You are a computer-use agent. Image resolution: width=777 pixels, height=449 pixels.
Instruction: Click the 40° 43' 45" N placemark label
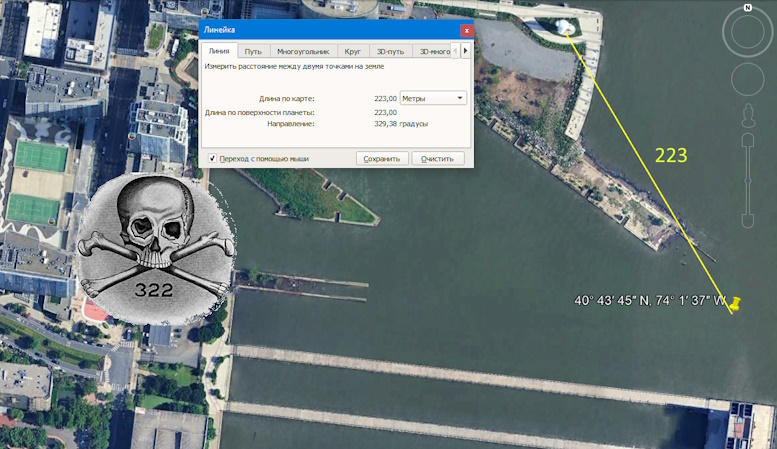[650, 300]
